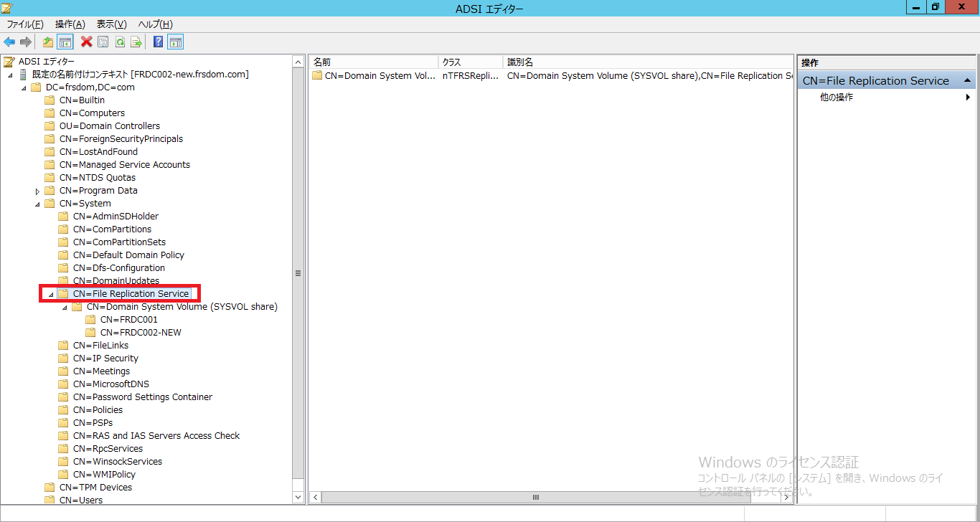
Task: Refresh the view with the refresh icon
Action: point(120,42)
